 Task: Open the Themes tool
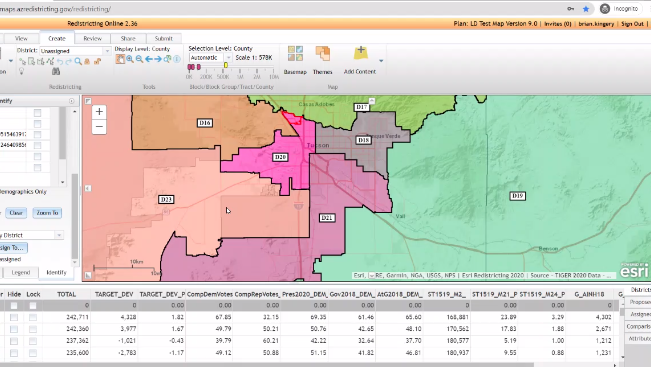point(323,54)
